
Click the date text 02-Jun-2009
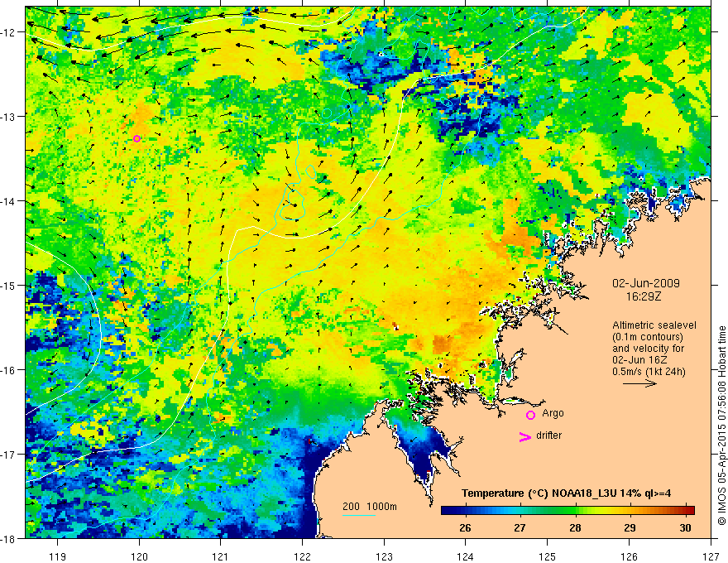pos(646,283)
